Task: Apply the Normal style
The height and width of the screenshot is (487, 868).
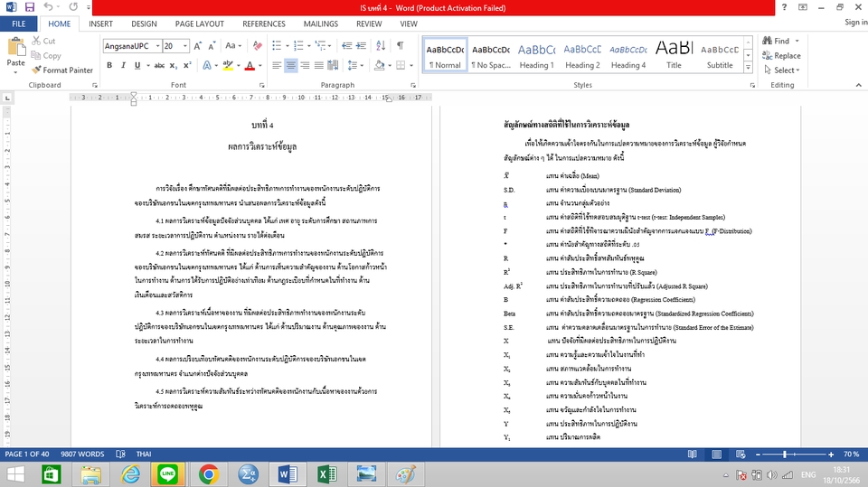Action: 445,55
